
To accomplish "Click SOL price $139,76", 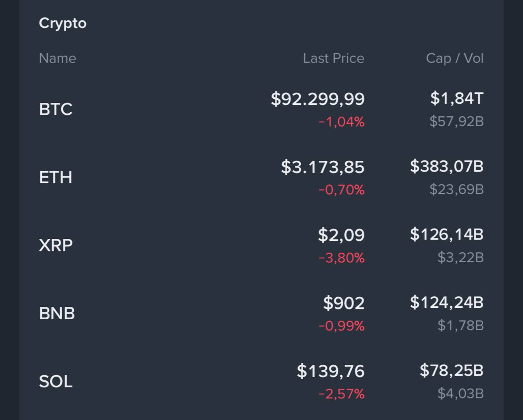I will [x=330, y=371].
